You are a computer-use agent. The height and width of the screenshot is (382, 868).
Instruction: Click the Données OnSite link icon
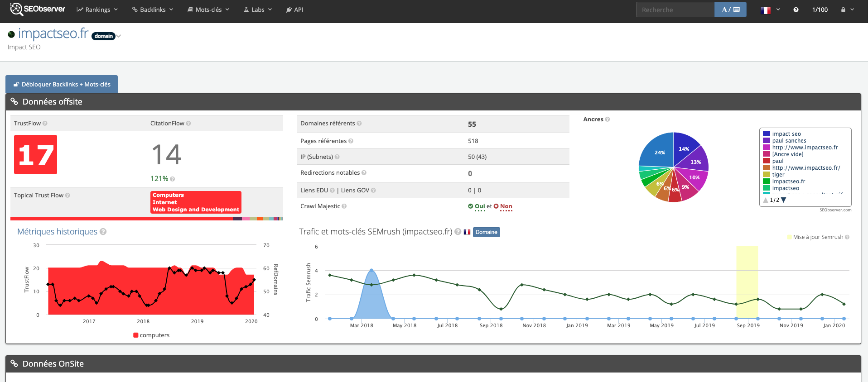pyautogui.click(x=14, y=363)
